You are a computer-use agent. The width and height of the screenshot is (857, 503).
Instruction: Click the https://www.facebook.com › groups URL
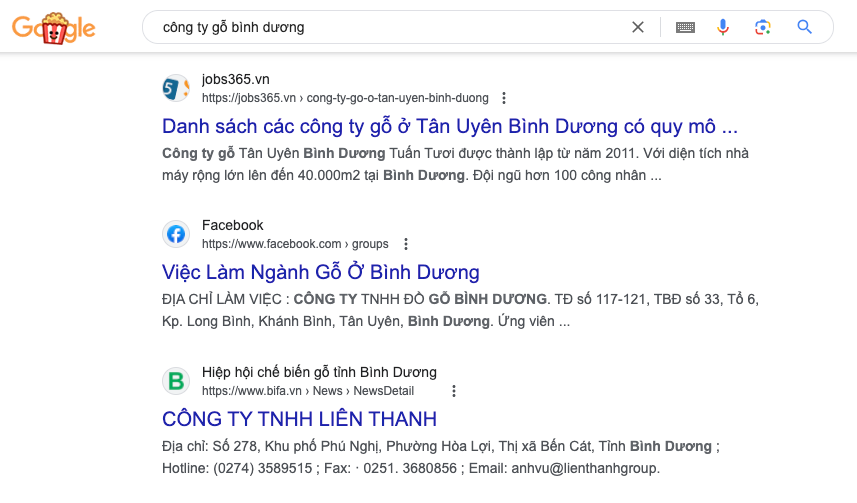point(295,244)
